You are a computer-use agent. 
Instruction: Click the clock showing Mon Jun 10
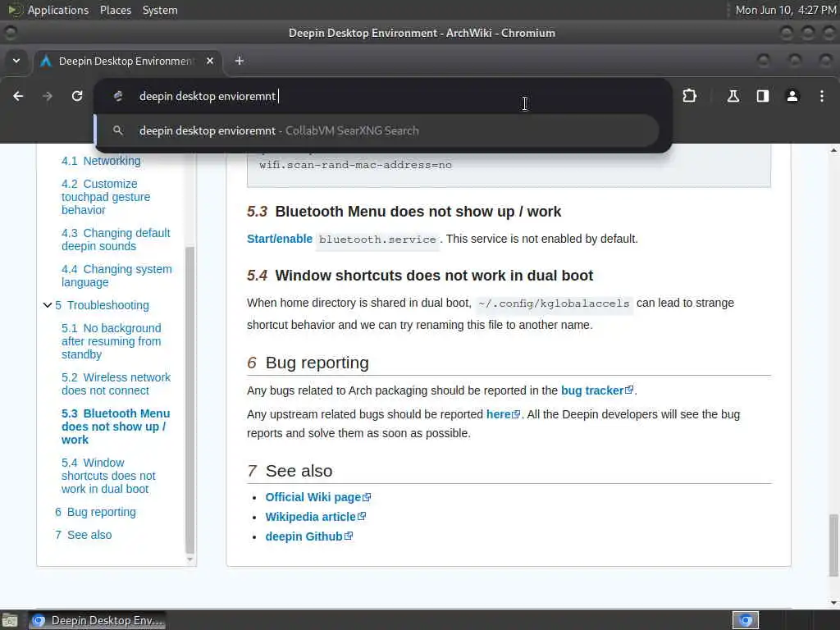tap(785, 10)
